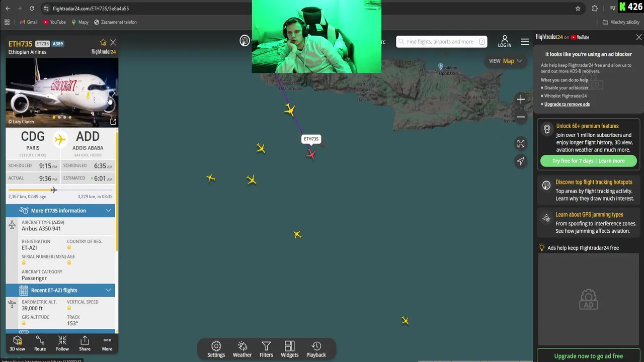Open Gmail bookmark
Screen dimensions: 644x362
pyautogui.click(x=29, y=22)
